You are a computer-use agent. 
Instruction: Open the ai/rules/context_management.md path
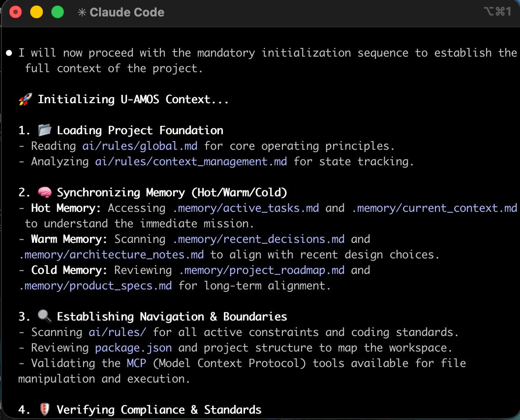pos(191,161)
